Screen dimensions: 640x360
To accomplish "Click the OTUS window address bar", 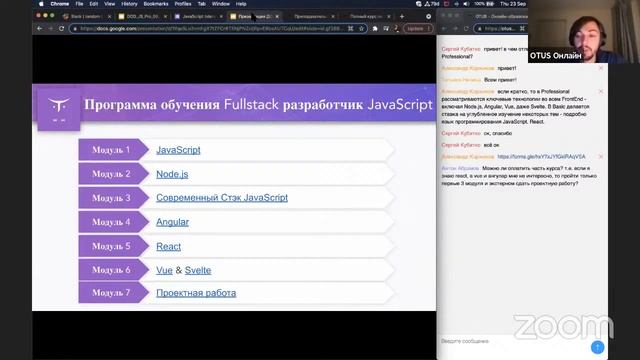I will click(x=501, y=29).
